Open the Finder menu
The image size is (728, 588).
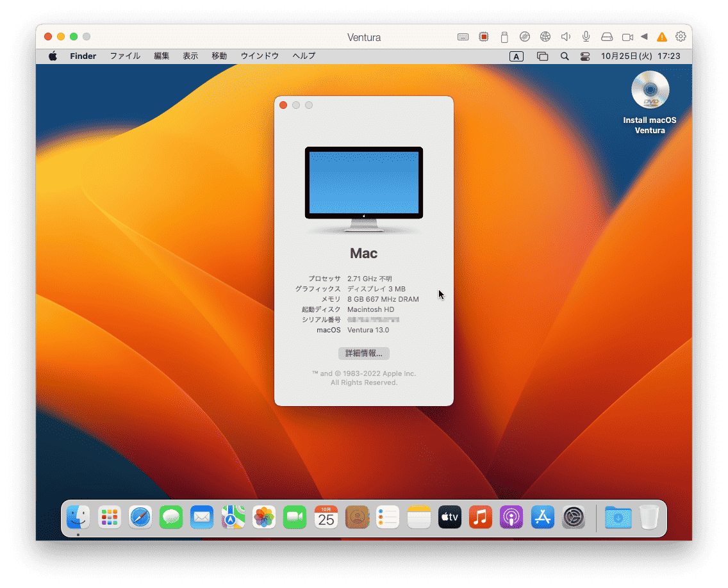(x=83, y=56)
